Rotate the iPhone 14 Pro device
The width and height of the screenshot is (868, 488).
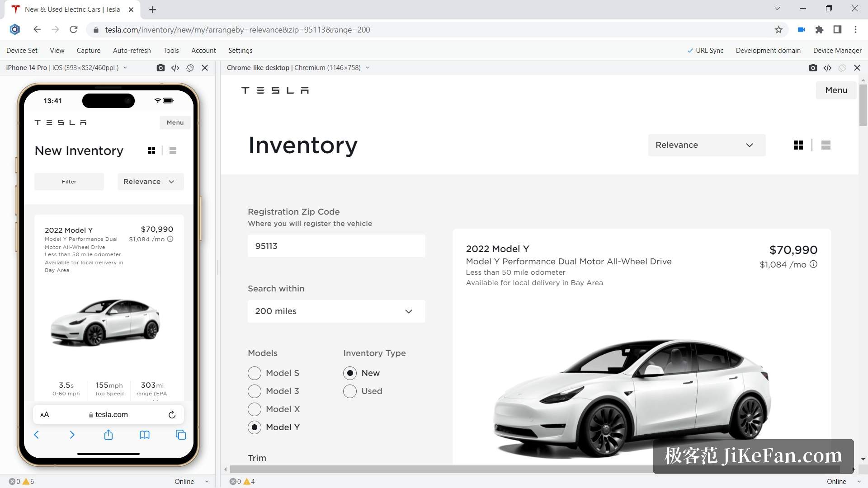click(x=190, y=68)
